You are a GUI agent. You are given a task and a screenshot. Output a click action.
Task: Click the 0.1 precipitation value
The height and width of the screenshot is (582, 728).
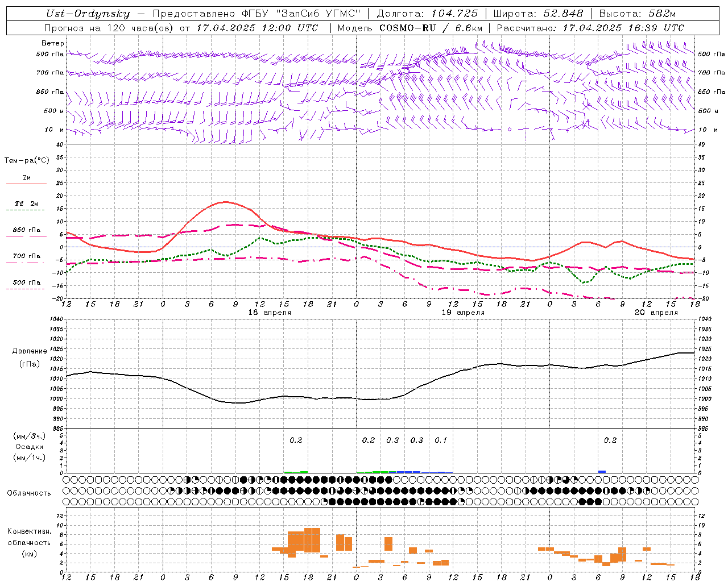(441, 440)
